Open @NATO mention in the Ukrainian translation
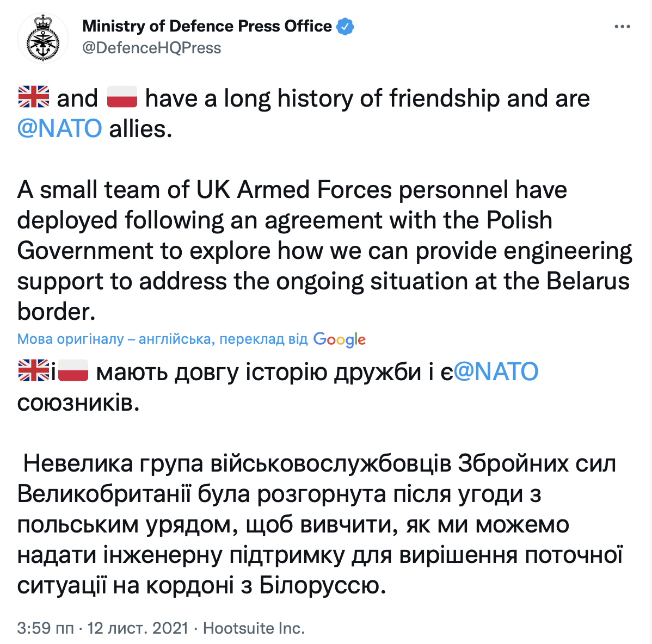This screenshot has width=652, height=644. click(496, 372)
